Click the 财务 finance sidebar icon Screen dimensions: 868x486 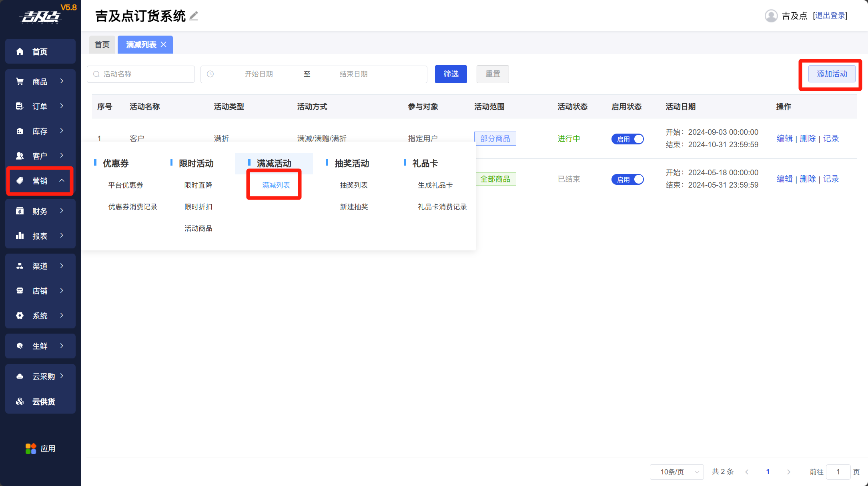tap(20, 211)
